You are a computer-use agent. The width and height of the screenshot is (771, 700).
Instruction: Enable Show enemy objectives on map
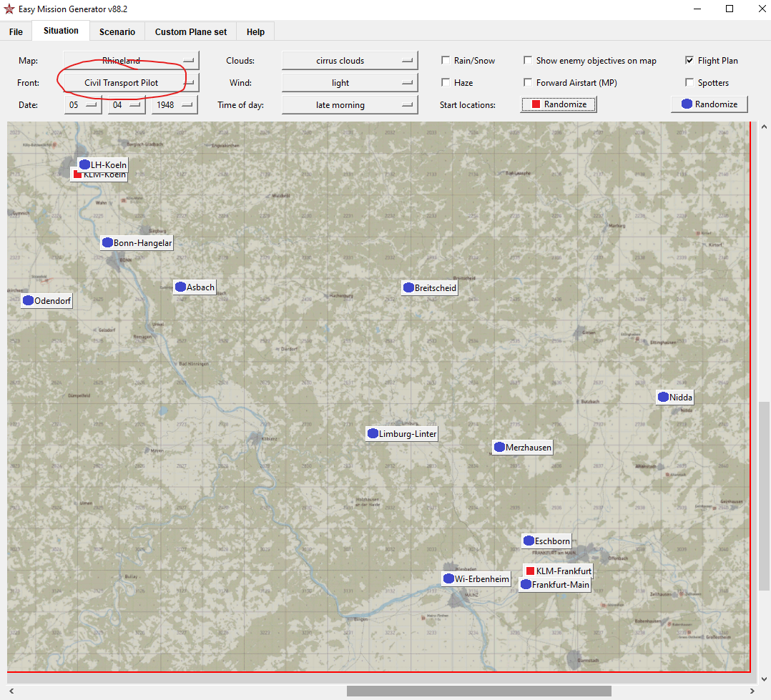point(528,60)
